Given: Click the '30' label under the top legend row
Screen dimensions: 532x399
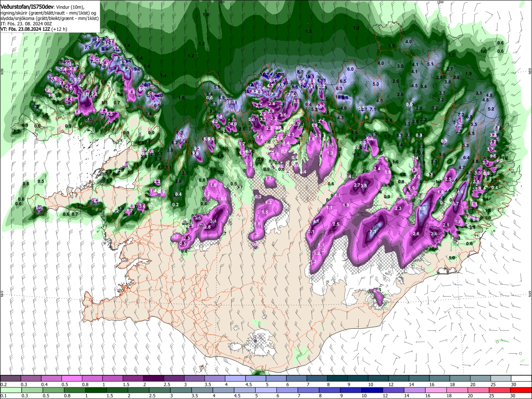Looking at the screenshot, I should [x=514, y=384].
